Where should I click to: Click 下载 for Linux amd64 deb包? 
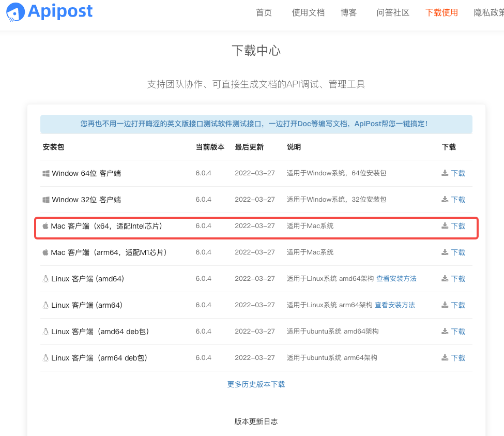coord(458,332)
